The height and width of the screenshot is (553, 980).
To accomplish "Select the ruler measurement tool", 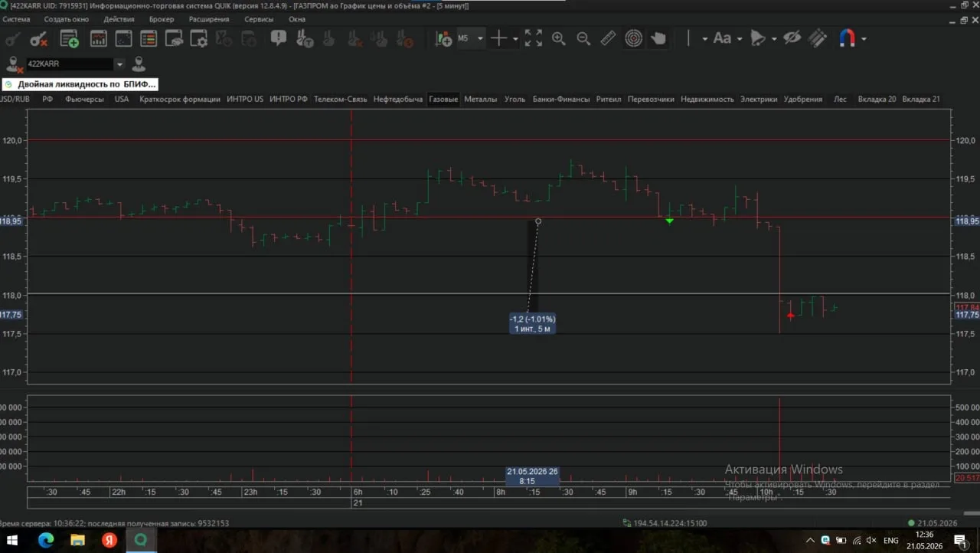I will pyautogui.click(x=608, y=38).
